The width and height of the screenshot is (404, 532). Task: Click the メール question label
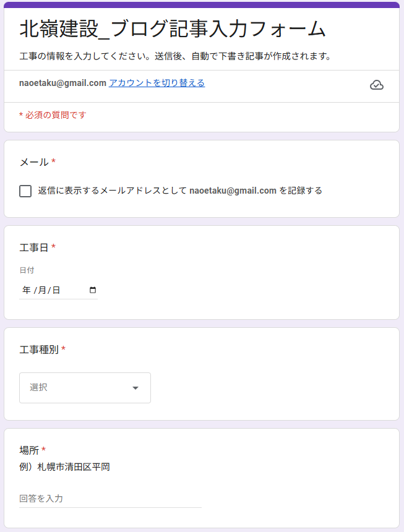(x=34, y=162)
